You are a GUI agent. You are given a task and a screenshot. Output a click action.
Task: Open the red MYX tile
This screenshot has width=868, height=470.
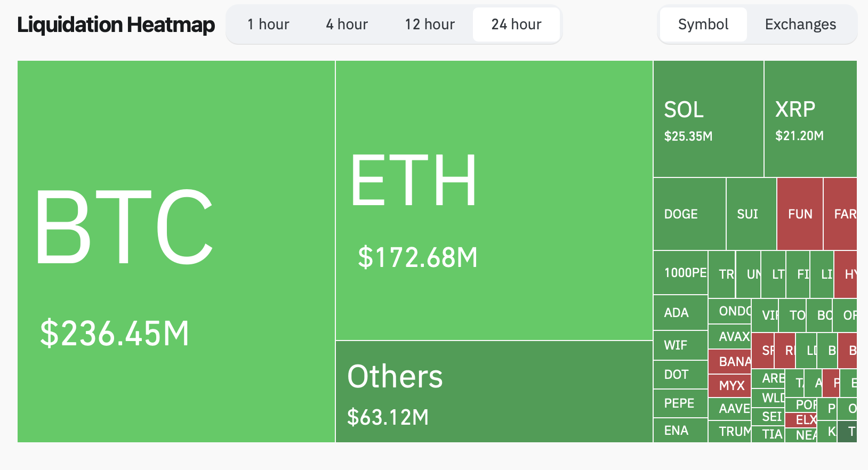[x=729, y=386]
